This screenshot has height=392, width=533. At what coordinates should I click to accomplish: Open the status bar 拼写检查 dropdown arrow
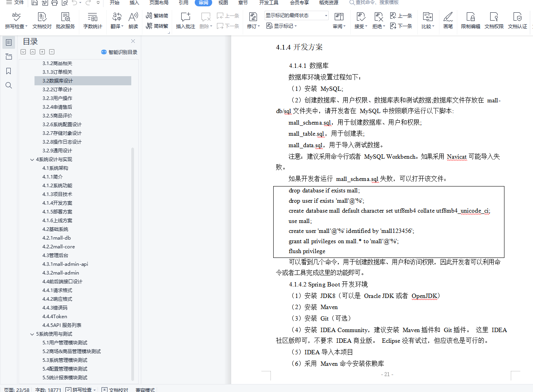coord(95,390)
